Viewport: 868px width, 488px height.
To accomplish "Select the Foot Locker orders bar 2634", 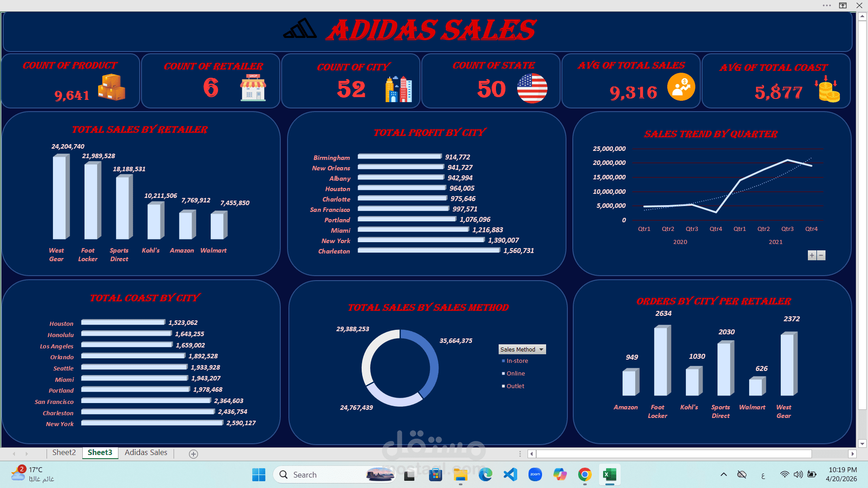I will point(662,361).
